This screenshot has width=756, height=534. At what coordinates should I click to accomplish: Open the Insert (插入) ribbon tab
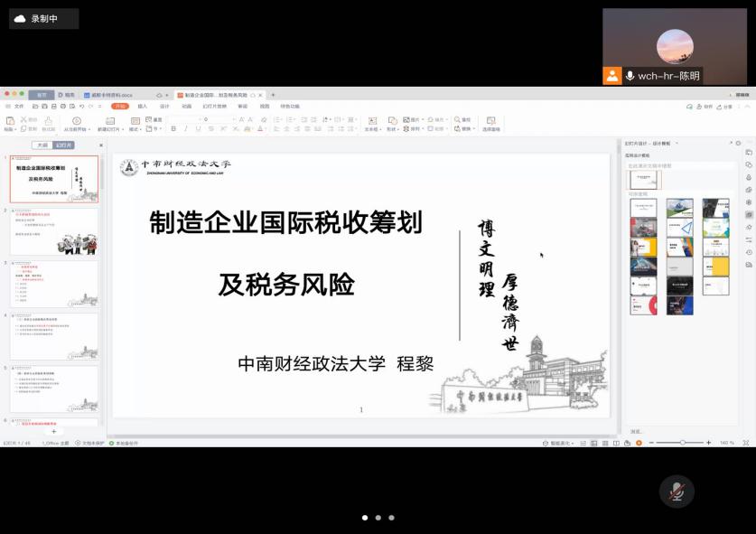tap(142, 106)
